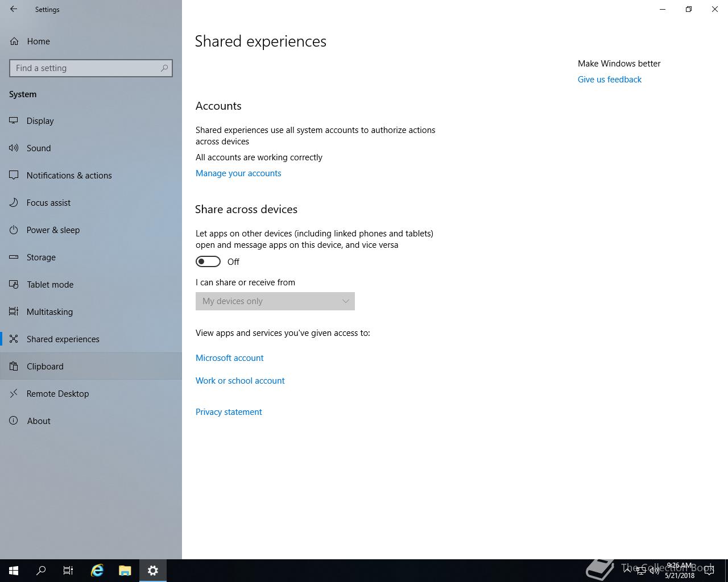
Task: Click the Focus assist moon icon
Action: 14,202
